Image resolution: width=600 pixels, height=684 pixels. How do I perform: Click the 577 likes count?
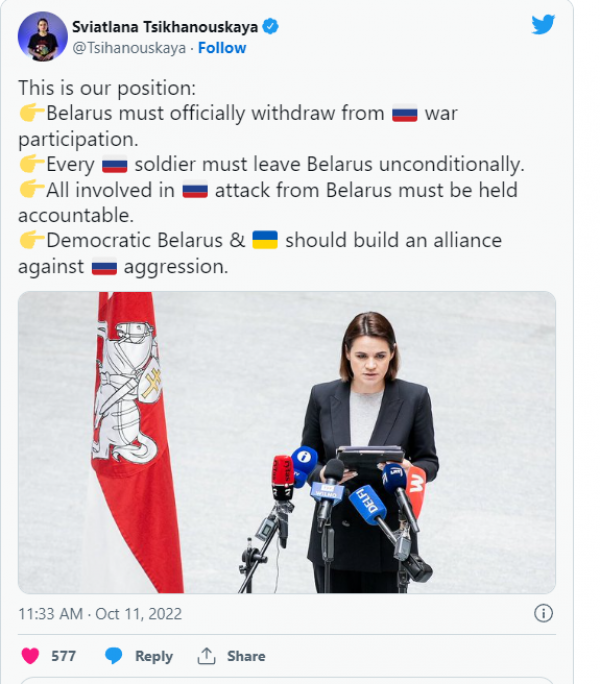pyautogui.click(x=64, y=656)
